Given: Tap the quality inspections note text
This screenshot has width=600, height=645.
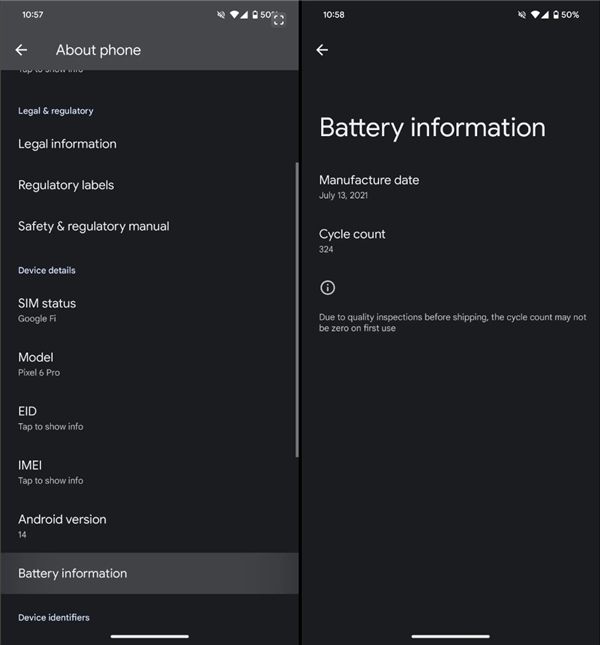Looking at the screenshot, I should (x=452, y=322).
